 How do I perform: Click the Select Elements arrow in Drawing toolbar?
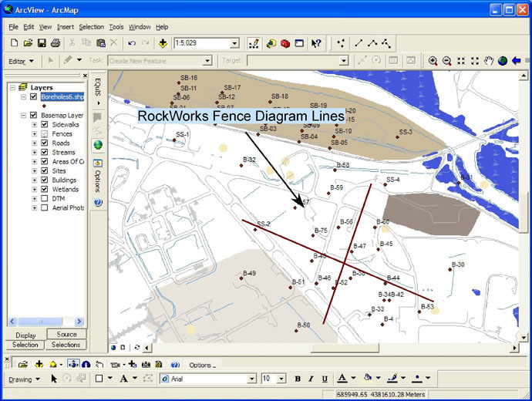point(54,379)
